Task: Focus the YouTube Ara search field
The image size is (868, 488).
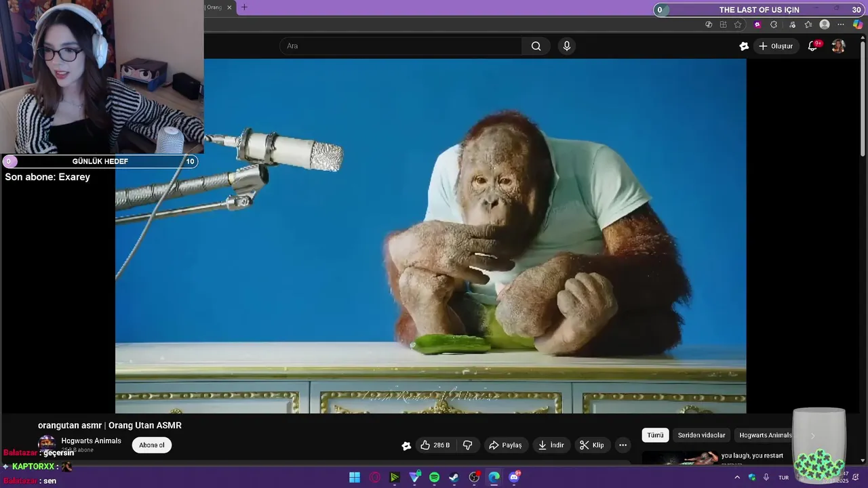Action: [x=400, y=46]
